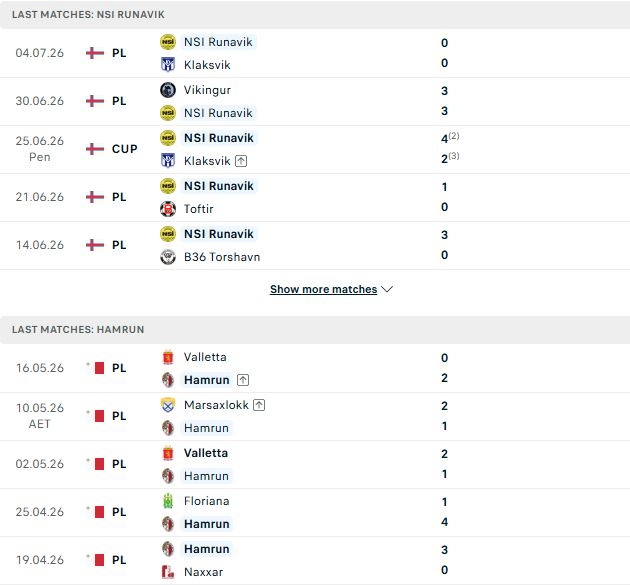Image resolution: width=630 pixels, height=585 pixels.
Task: Click the Faroe Islands flag on 25.06.26 cup match
Action: (x=95, y=149)
